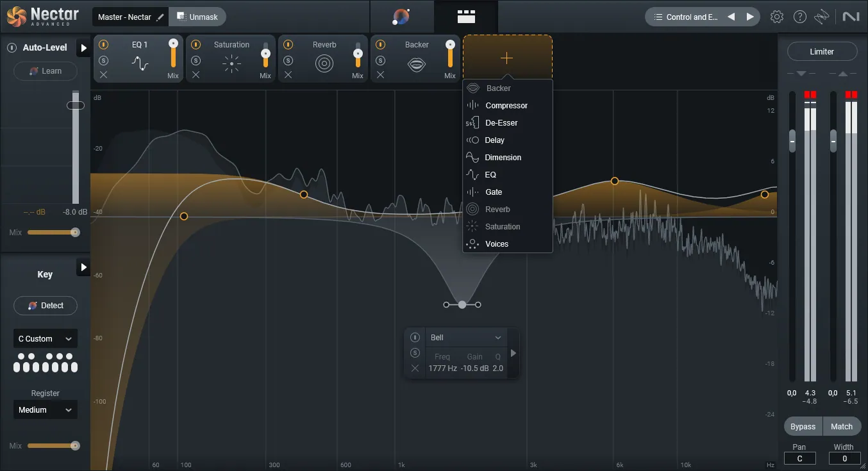
Task: Change the Bell filter shape dropdown
Action: click(466, 337)
